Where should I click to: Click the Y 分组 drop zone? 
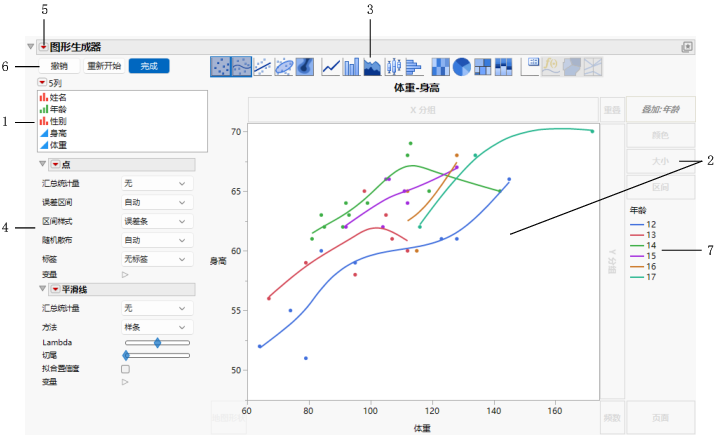coord(612,261)
